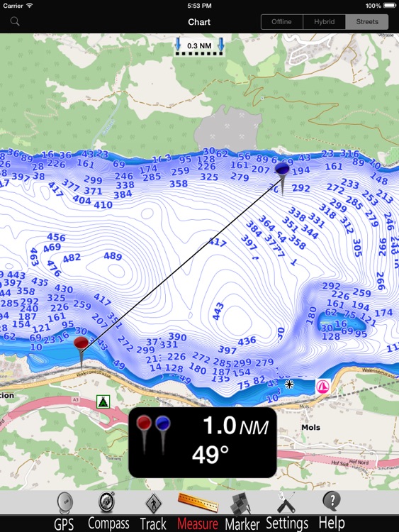Tap the green campsite tent icon

tap(103, 401)
